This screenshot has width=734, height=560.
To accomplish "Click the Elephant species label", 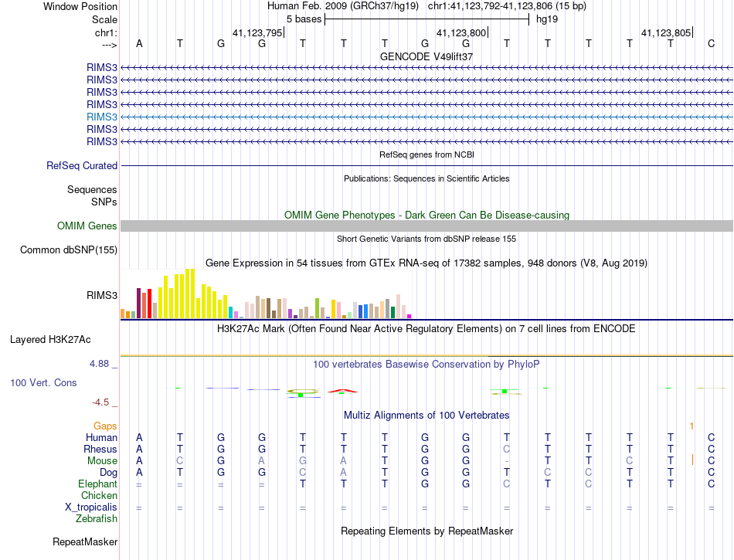I will [97, 484].
